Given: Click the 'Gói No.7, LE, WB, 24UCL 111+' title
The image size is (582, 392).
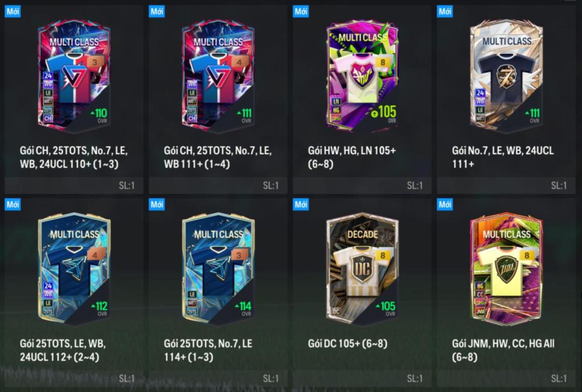Looking at the screenshot, I should [x=503, y=157].
